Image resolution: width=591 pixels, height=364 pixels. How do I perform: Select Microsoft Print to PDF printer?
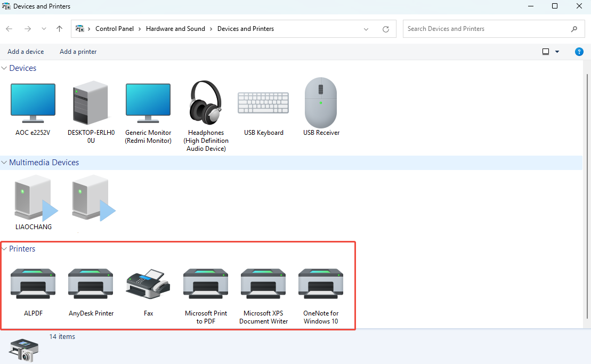click(x=206, y=285)
